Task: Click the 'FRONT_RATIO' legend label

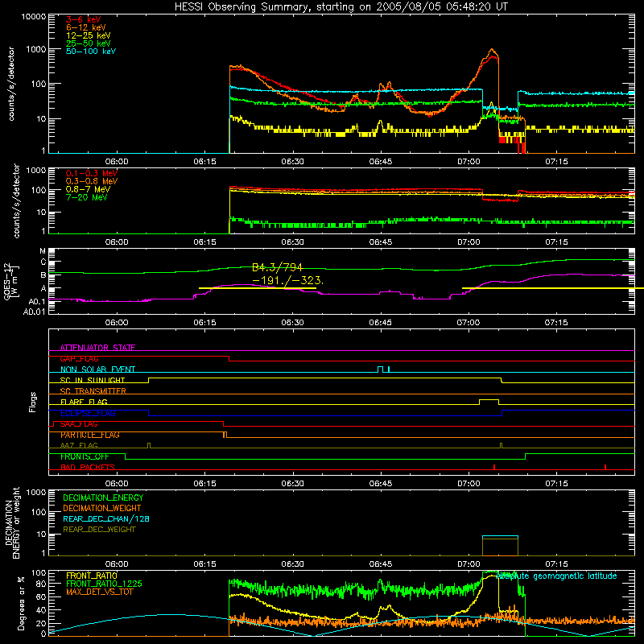Action: (x=92, y=576)
